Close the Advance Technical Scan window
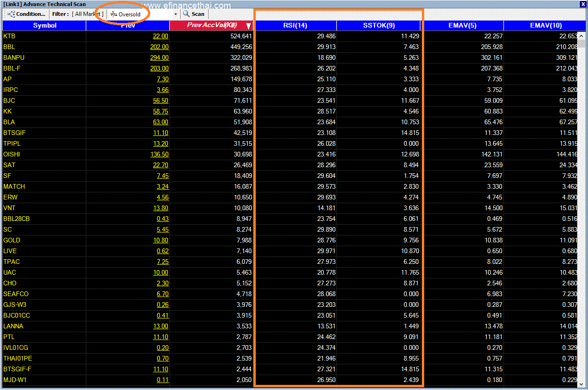The width and height of the screenshot is (588, 390). [582, 4]
